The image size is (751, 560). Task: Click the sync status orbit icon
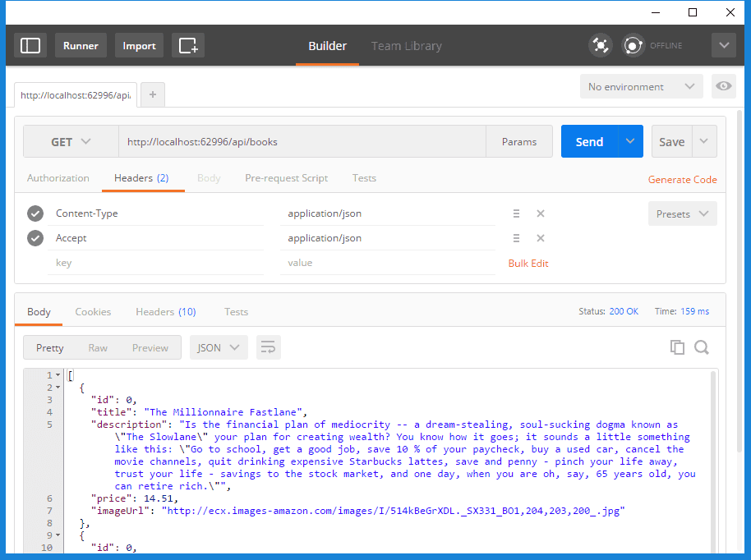tap(633, 45)
